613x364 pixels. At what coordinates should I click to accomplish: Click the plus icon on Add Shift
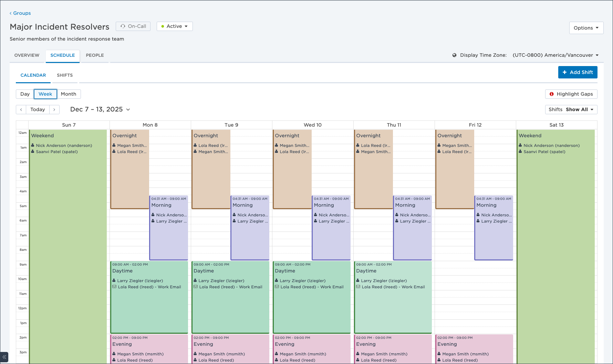[564, 72]
